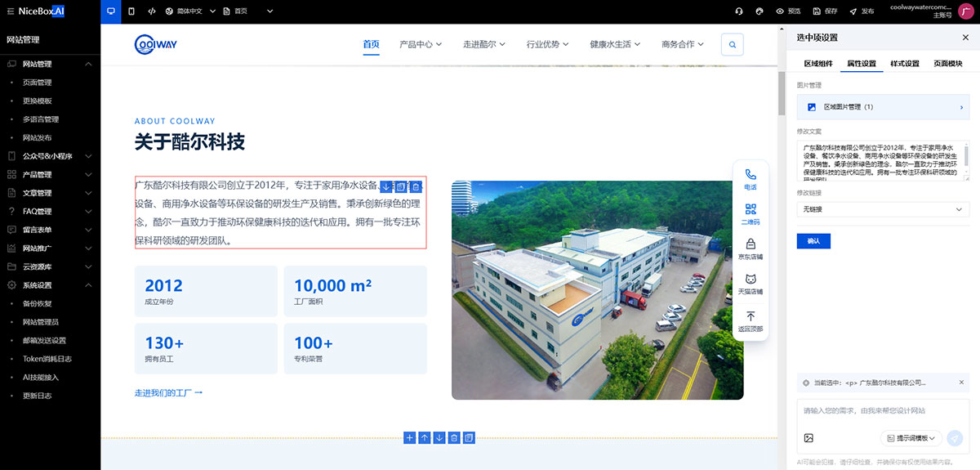Open the theme palette icon

[x=759, y=11]
